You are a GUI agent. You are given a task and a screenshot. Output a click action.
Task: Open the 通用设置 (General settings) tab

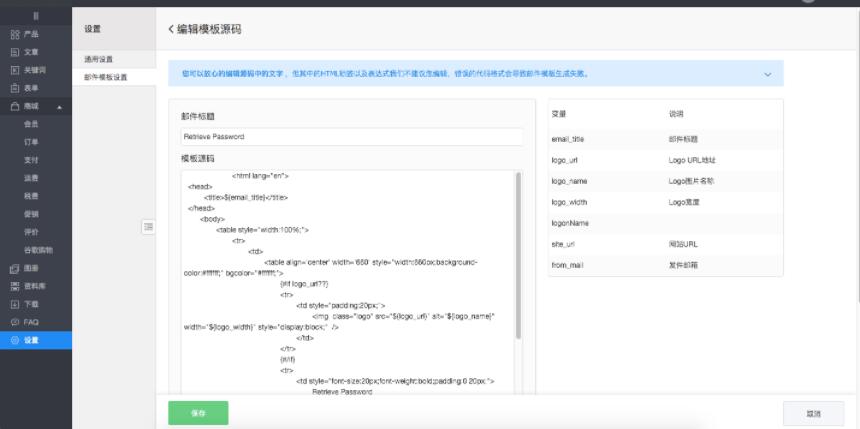99,60
